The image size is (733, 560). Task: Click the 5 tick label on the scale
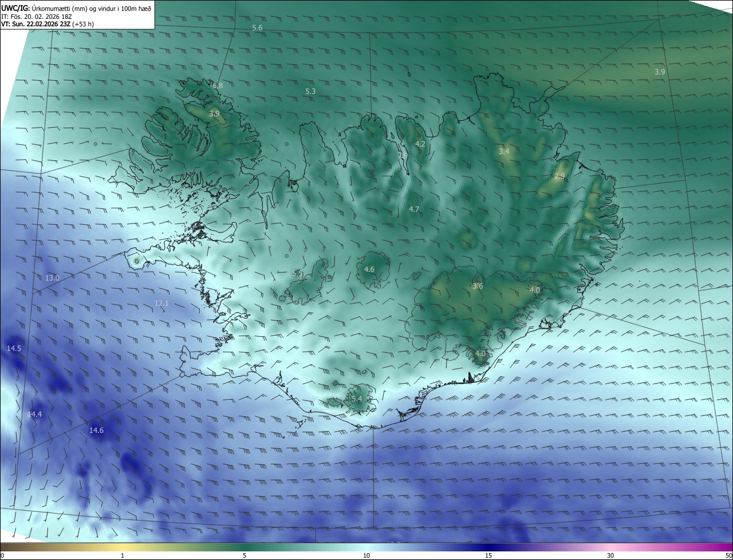(245, 555)
